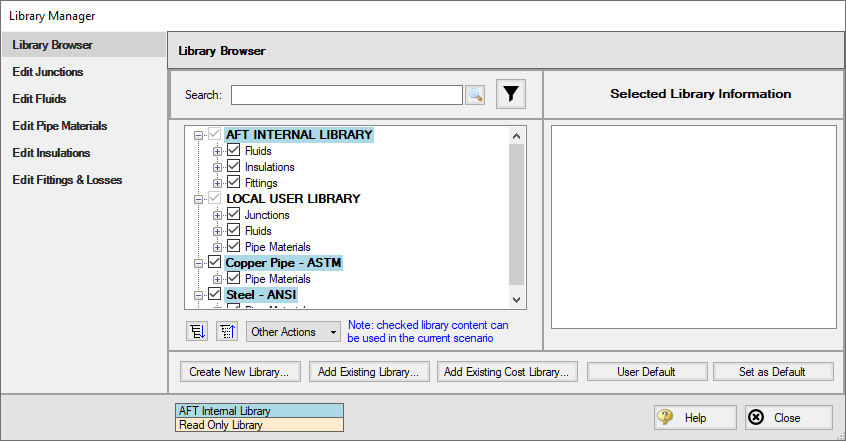Click Add Existing Cost Library button
846x441 pixels.
pyautogui.click(x=507, y=372)
